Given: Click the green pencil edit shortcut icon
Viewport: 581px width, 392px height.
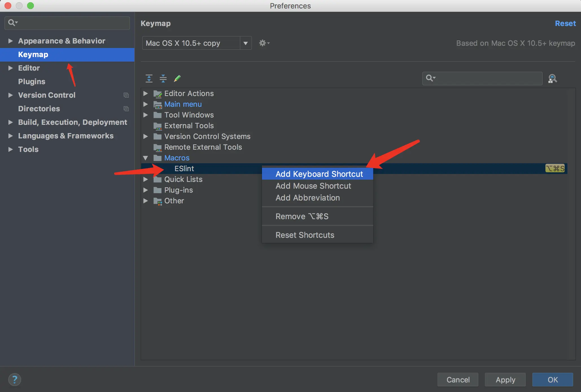Looking at the screenshot, I should click(x=177, y=78).
